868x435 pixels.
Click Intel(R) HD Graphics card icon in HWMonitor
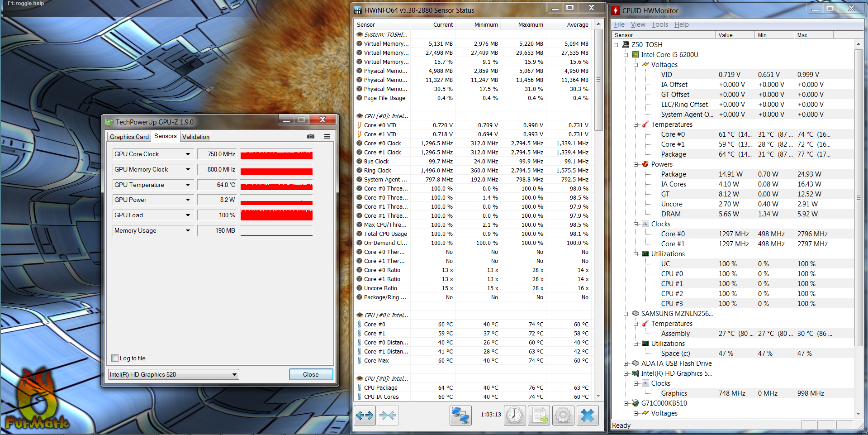coord(636,373)
